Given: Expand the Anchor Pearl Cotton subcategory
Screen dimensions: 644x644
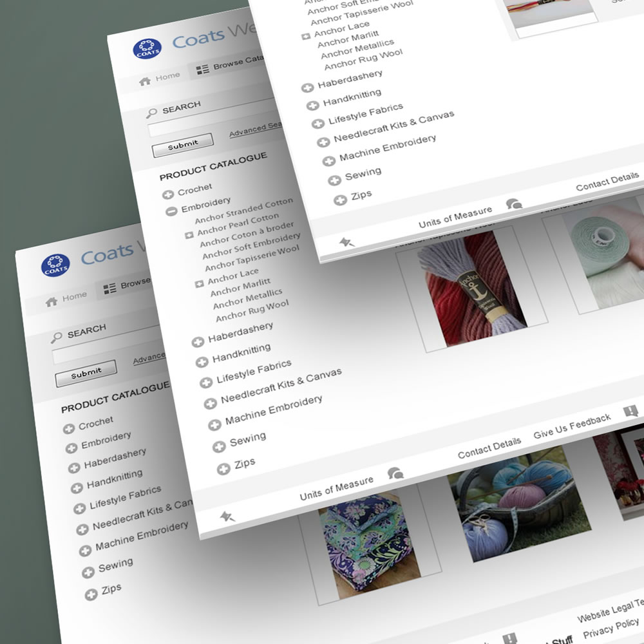Looking at the screenshot, I should [x=189, y=235].
